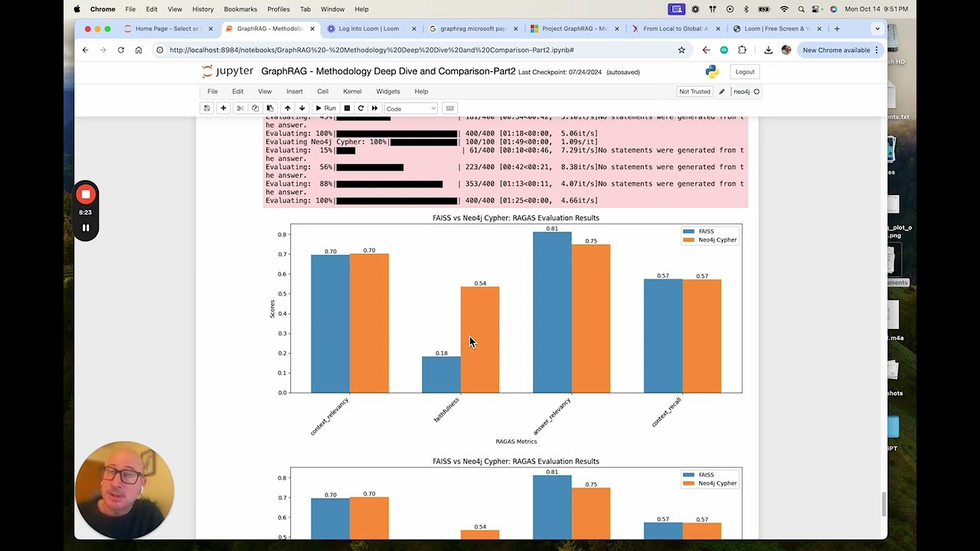980x551 pixels.
Task: Click New Chrome available update button
Action: pyautogui.click(x=840, y=50)
